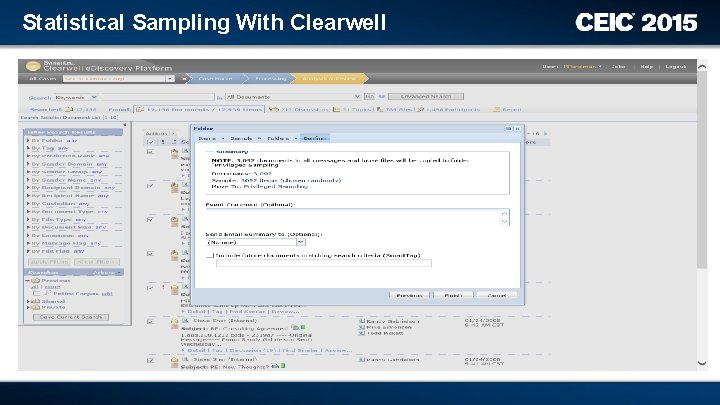This screenshot has height=405, width=720.
Task: Open the Files results view
Action: tap(395, 110)
